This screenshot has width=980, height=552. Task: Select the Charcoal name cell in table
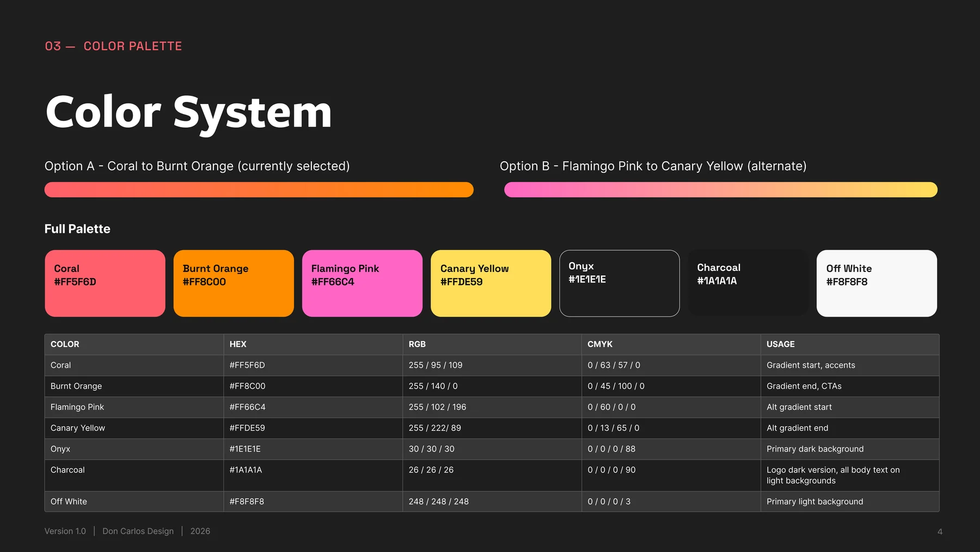click(x=134, y=475)
